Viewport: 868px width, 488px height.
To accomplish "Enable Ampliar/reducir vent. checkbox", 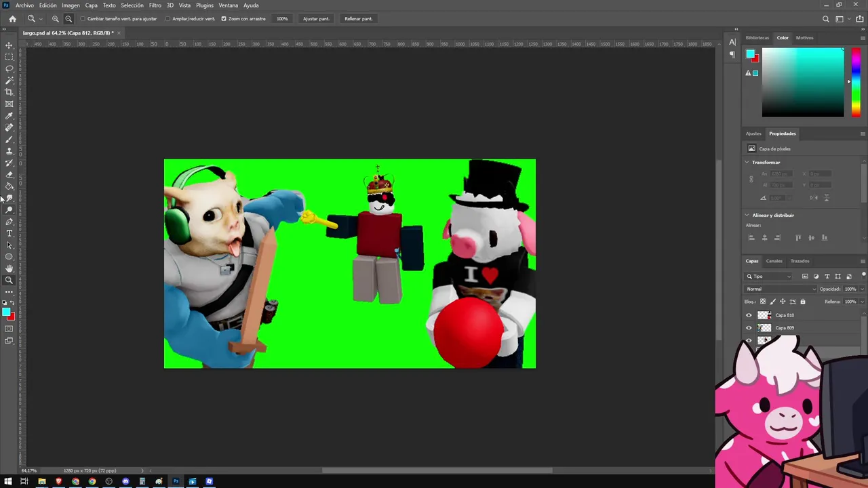I will (x=167, y=19).
